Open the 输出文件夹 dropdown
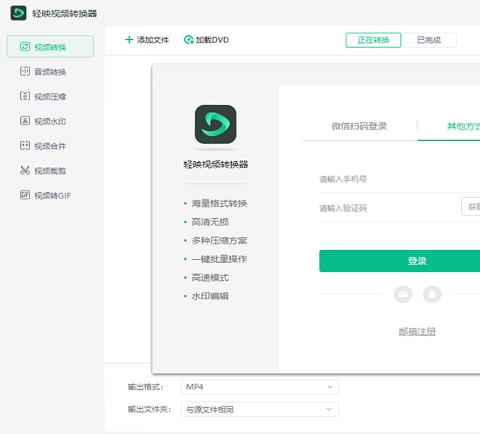 [x=260, y=409]
